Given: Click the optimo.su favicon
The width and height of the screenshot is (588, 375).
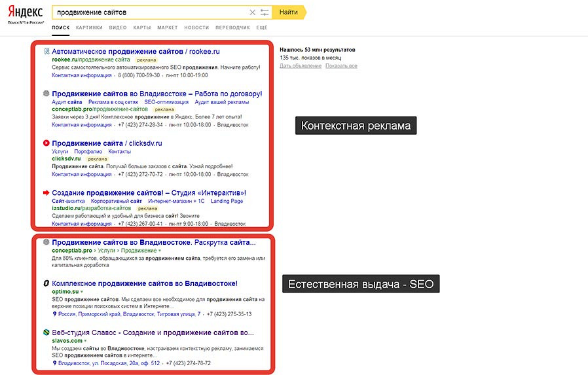Looking at the screenshot, I should tap(46, 283).
